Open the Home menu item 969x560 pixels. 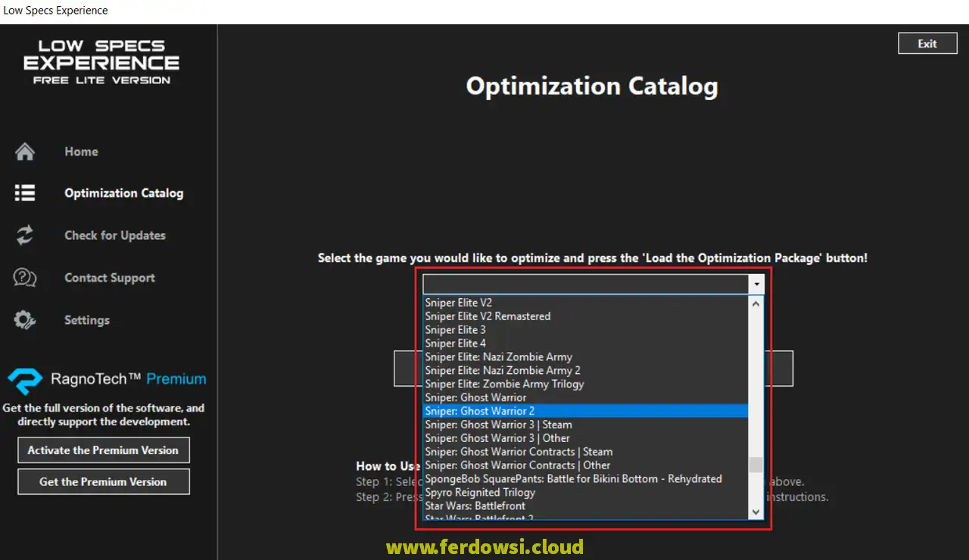[x=81, y=151]
